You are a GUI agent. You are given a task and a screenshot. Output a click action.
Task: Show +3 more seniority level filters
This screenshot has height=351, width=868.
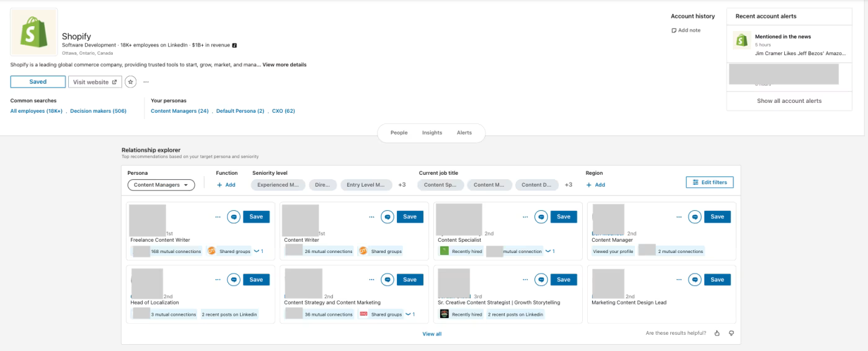(402, 185)
